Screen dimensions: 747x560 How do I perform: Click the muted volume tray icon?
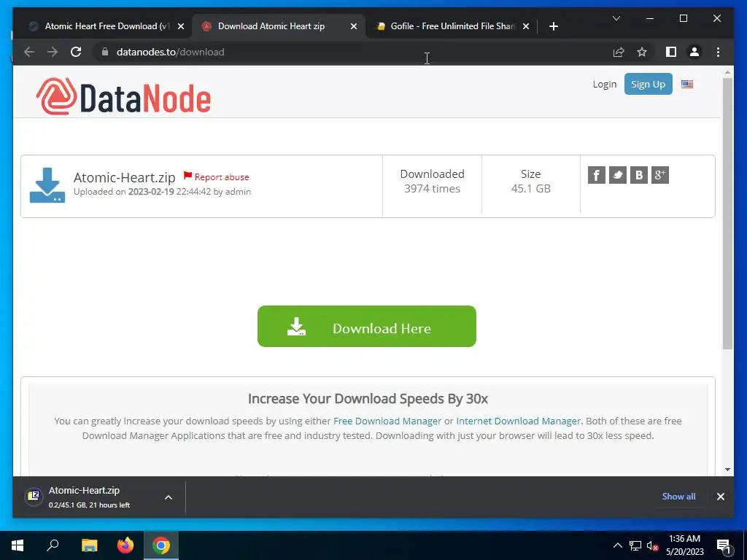tap(652, 545)
